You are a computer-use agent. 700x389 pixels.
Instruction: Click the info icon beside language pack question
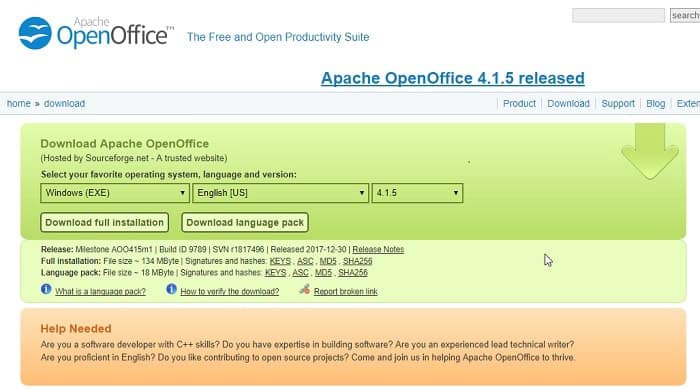[46, 289]
